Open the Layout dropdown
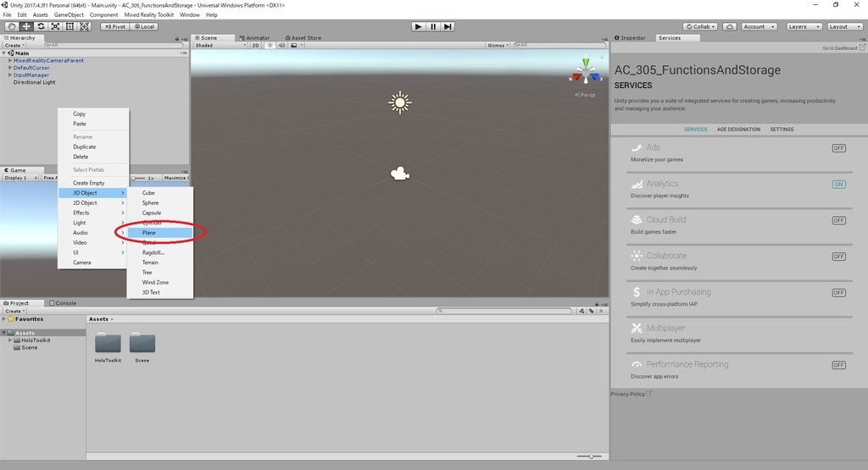The width and height of the screenshot is (868, 470). (845, 26)
